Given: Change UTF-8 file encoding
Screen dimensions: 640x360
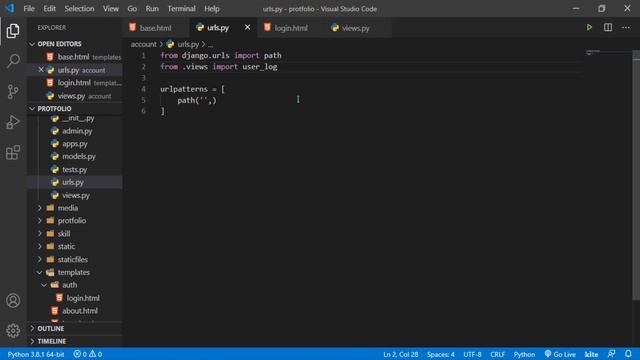Looking at the screenshot, I should 472,354.
